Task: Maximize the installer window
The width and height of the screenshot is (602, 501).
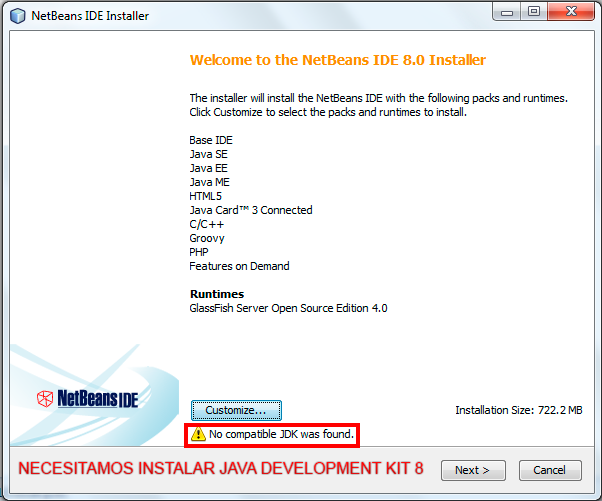Action: coord(534,12)
